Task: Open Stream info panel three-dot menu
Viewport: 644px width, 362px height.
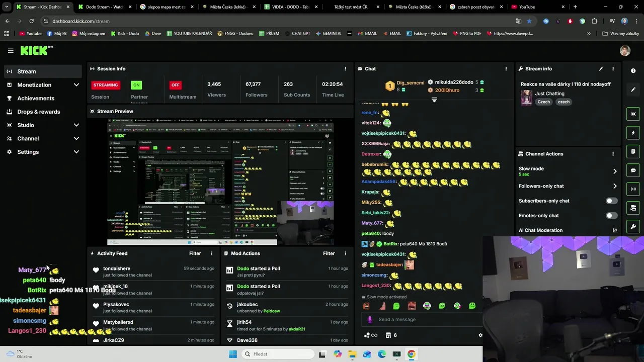Action: (x=613, y=69)
